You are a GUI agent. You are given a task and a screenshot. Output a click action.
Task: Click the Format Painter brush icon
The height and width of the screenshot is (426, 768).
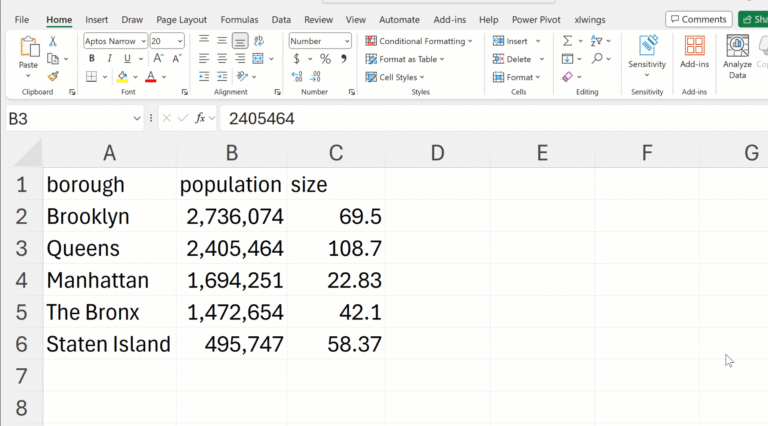53,76
